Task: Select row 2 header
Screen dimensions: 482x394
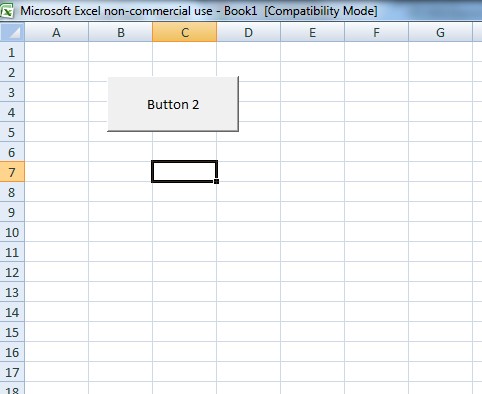Action: click(12, 72)
